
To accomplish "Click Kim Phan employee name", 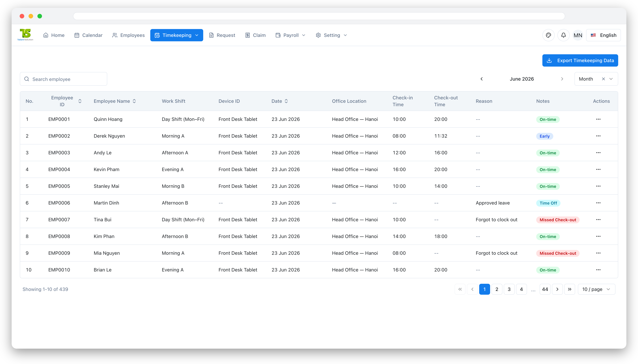I will [x=104, y=236].
